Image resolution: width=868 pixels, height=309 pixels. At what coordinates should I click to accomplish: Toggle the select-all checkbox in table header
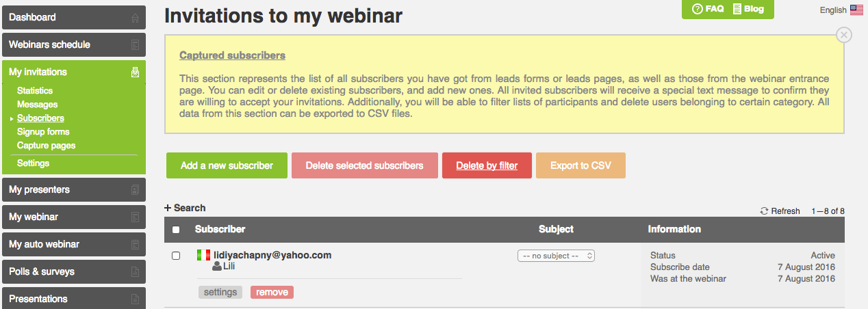click(x=176, y=230)
